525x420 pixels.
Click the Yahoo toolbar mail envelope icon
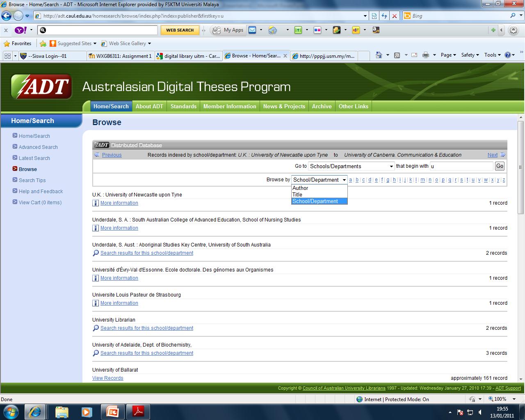click(252, 30)
